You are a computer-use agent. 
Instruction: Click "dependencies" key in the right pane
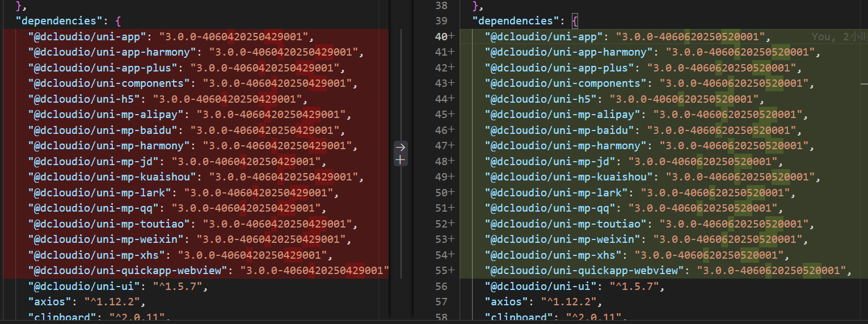pos(513,21)
